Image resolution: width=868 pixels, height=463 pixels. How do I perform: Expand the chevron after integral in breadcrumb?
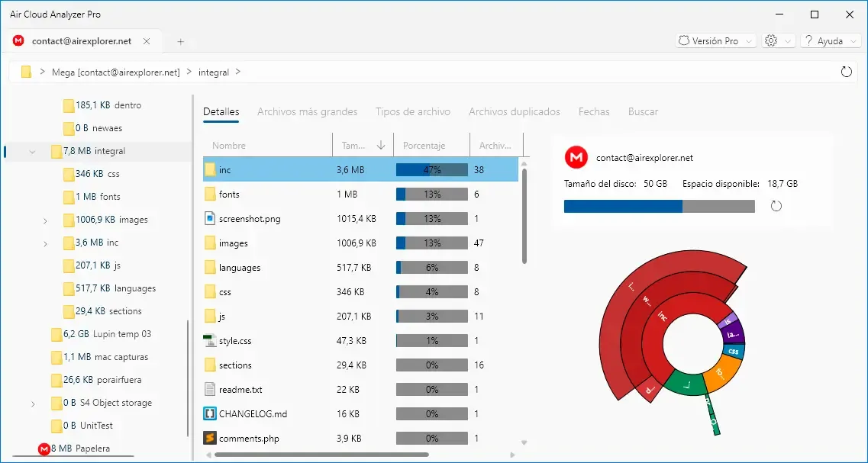[x=238, y=72]
